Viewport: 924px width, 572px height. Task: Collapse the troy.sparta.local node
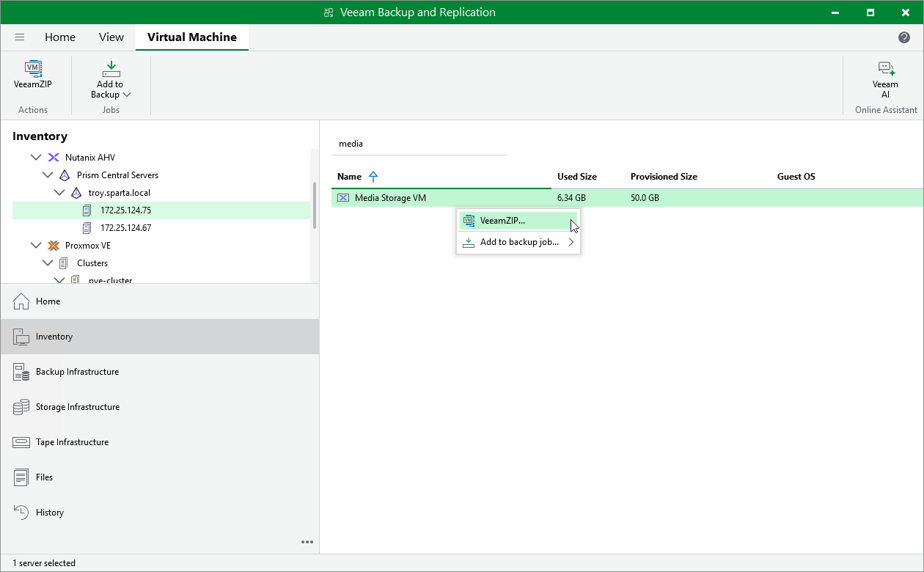click(59, 192)
